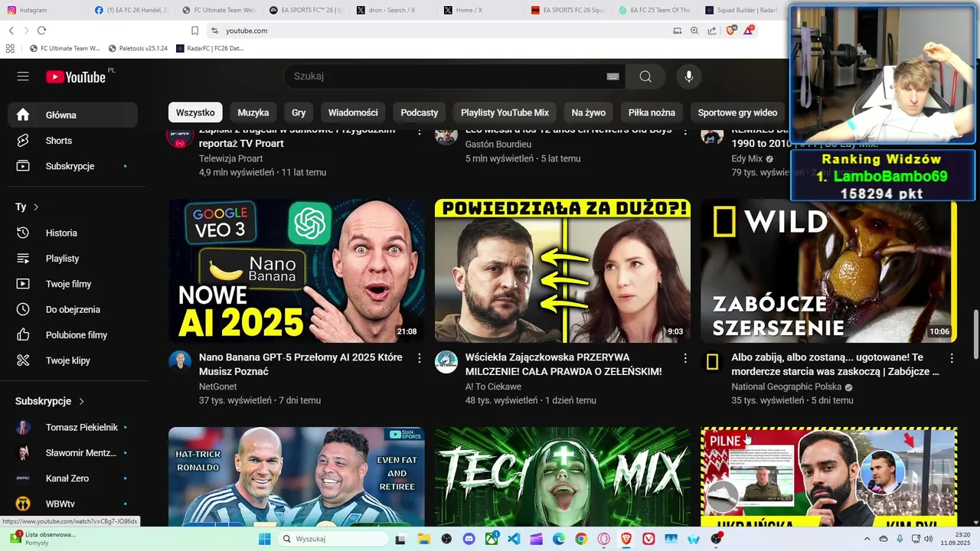
Task: Open Tomasz Piekielnik subscription
Action: pos(73,427)
